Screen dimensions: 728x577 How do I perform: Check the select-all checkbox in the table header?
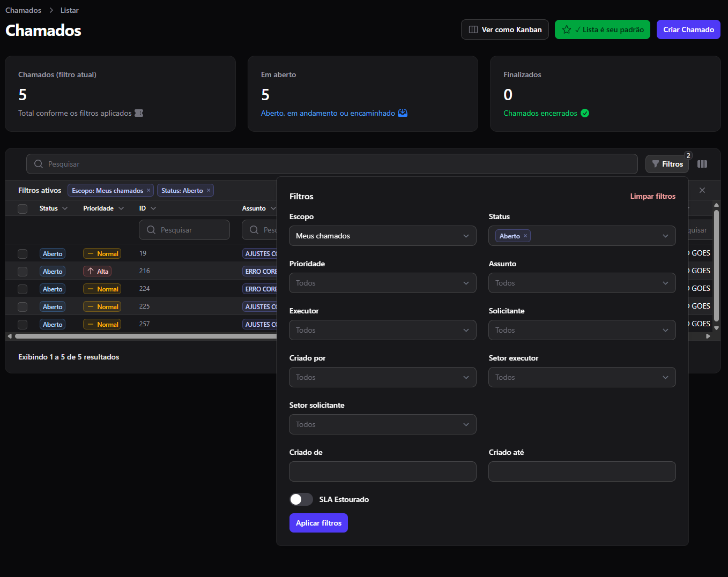click(x=23, y=208)
